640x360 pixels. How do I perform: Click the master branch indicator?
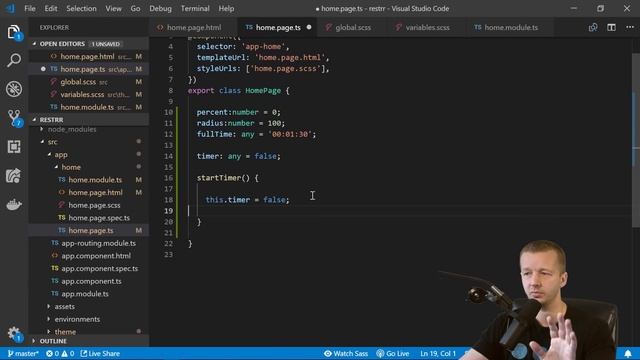tap(23, 353)
